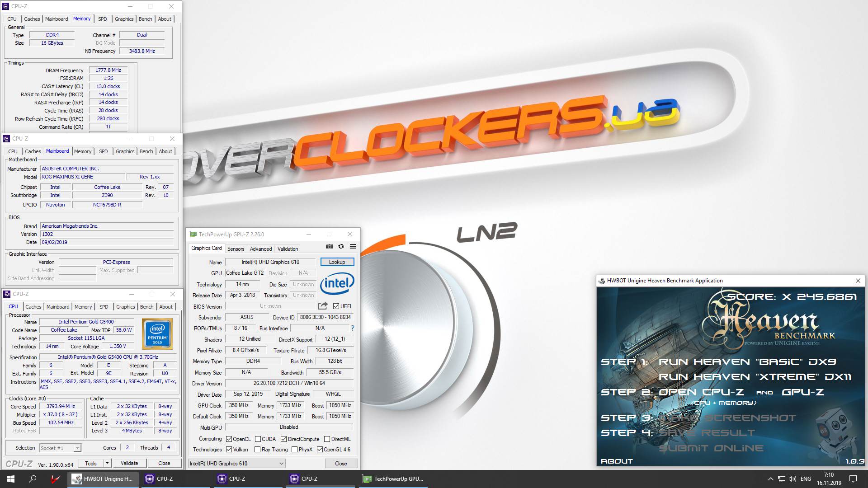Open the GPU-Z hamburger menu
Image resolution: width=868 pixels, height=488 pixels.
point(353,247)
